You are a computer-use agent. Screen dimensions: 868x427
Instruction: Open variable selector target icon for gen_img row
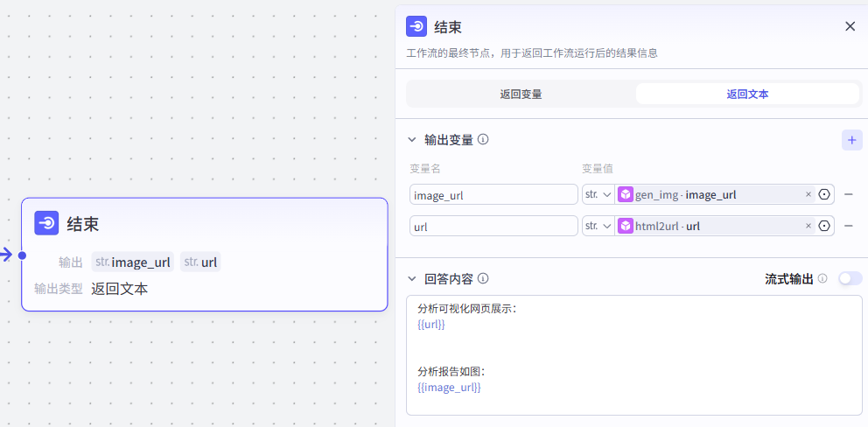824,194
